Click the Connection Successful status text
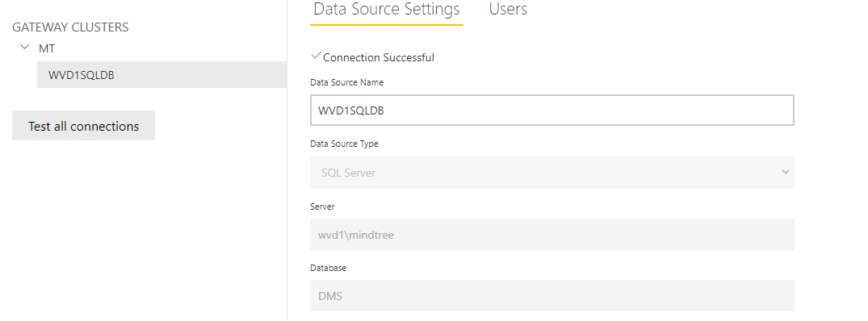868x321 pixels. pos(379,57)
